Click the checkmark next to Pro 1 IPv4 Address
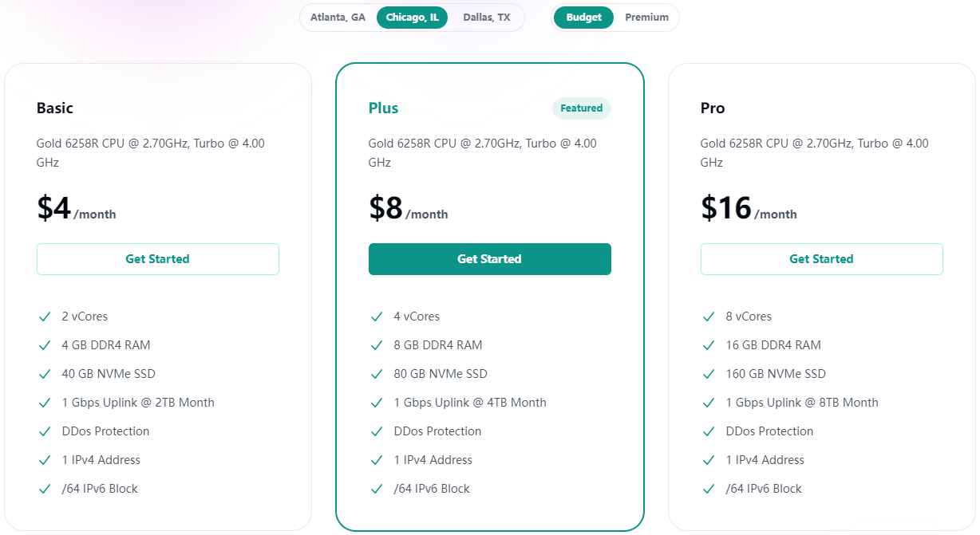The image size is (980, 535). [x=709, y=460]
